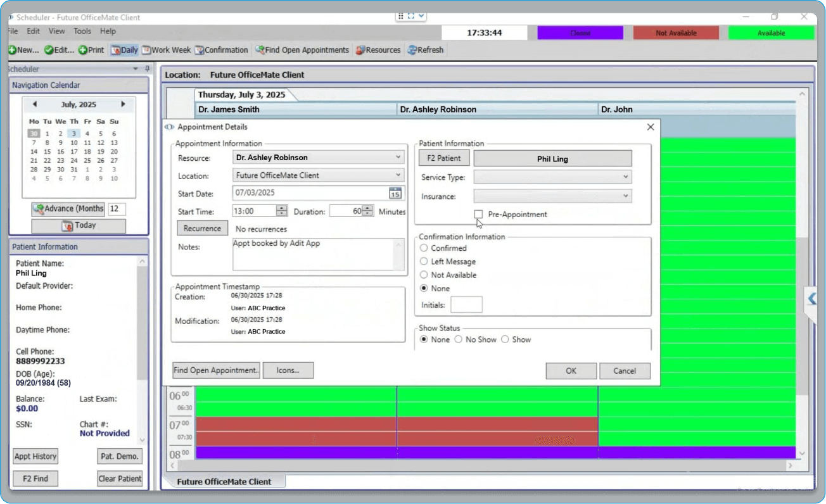Refresh the scheduler
Image resolution: width=826 pixels, height=504 pixels.
(x=426, y=50)
